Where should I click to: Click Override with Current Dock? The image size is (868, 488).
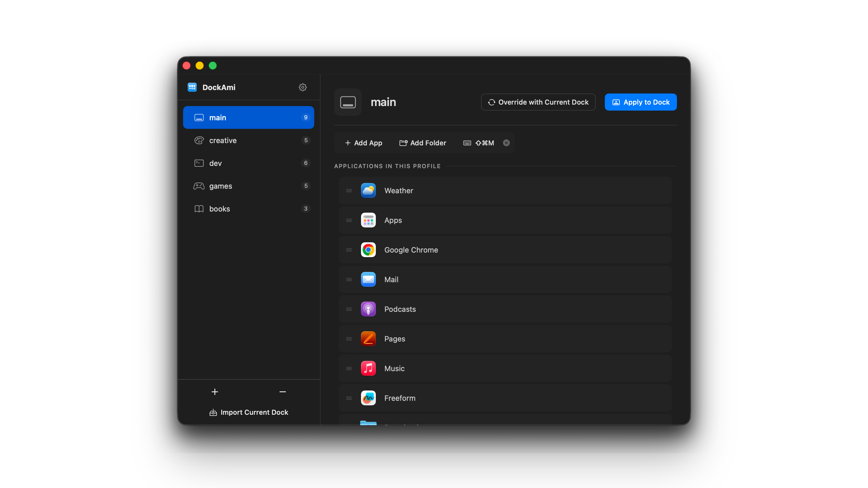coord(538,102)
